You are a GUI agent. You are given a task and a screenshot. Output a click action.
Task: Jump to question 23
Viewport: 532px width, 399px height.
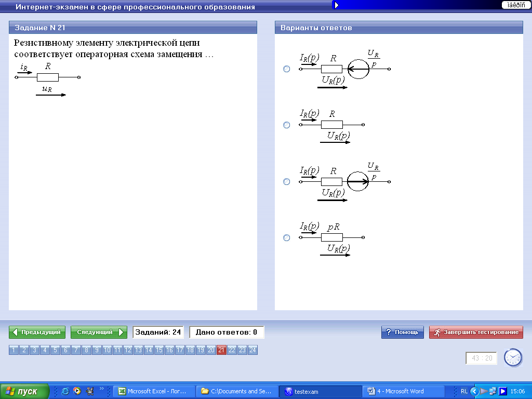(242, 350)
